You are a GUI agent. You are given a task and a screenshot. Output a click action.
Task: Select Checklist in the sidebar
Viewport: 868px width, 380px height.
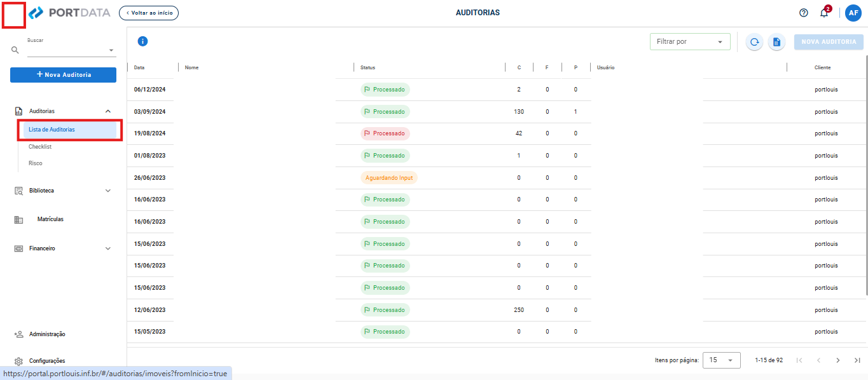pyautogui.click(x=40, y=147)
